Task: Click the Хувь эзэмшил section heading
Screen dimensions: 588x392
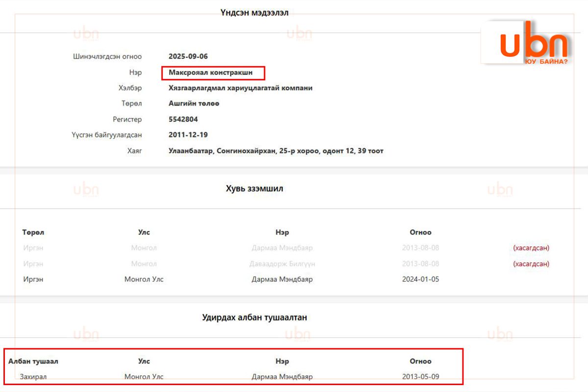Action: [254, 189]
